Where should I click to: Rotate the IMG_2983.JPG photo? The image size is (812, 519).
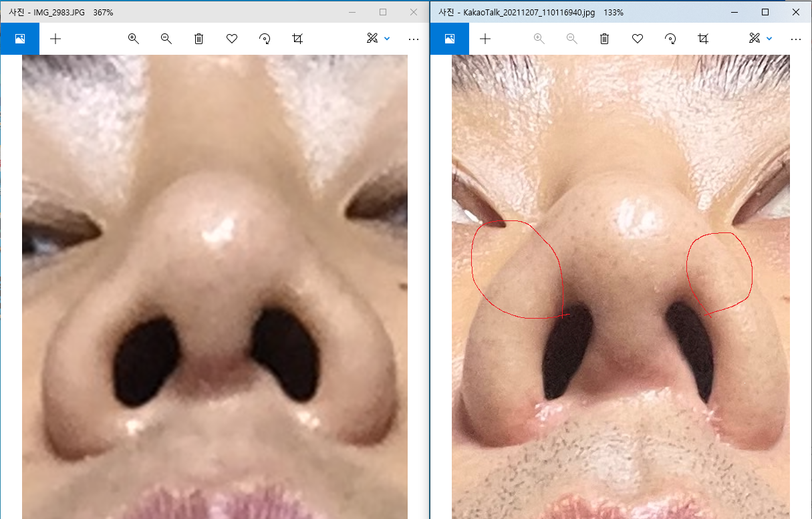coord(265,39)
